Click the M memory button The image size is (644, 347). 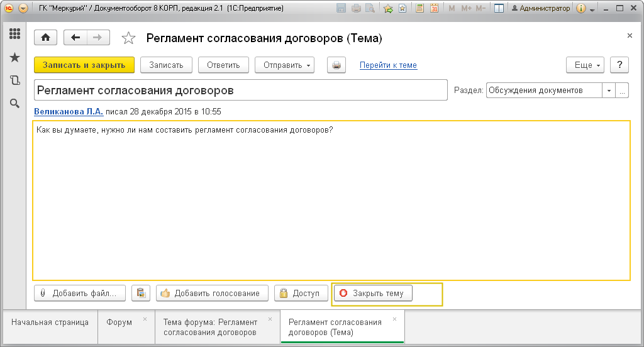tap(452, 8)
